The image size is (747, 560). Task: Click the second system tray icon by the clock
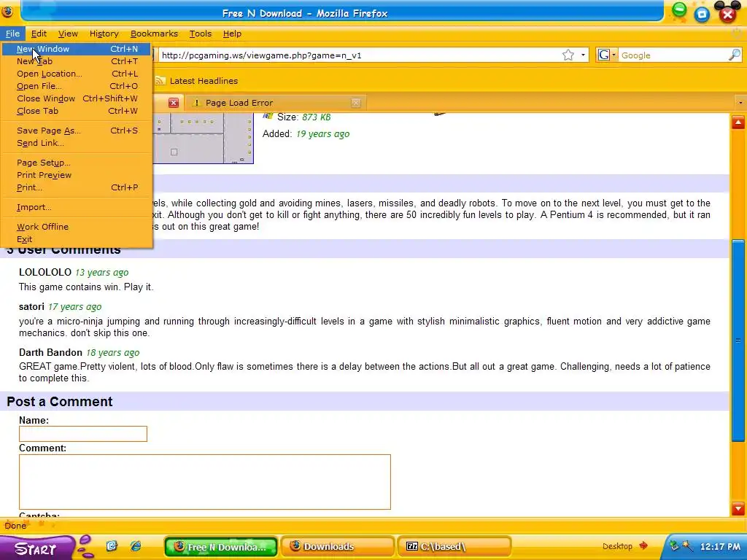point(687,545)
